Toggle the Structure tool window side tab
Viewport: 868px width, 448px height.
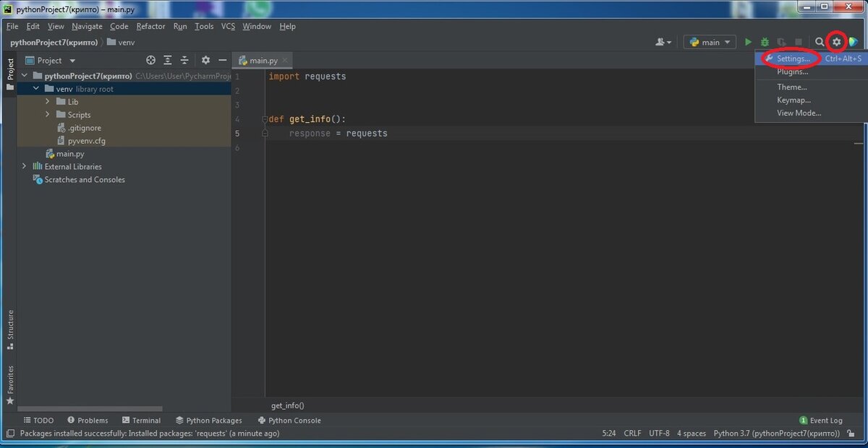(9, 329)
